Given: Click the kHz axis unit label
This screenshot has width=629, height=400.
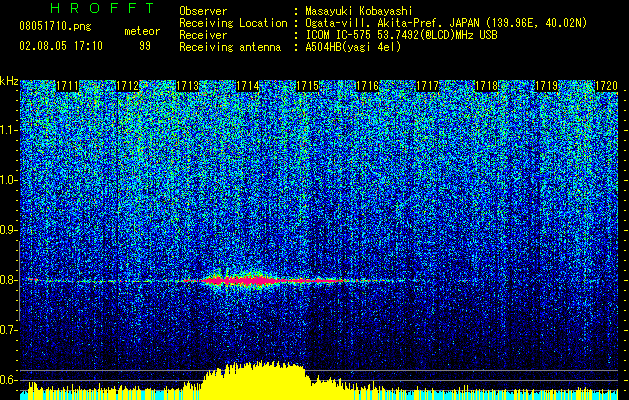Looking at the screenshot, I should pyautogui.click(x=9, y=81).
